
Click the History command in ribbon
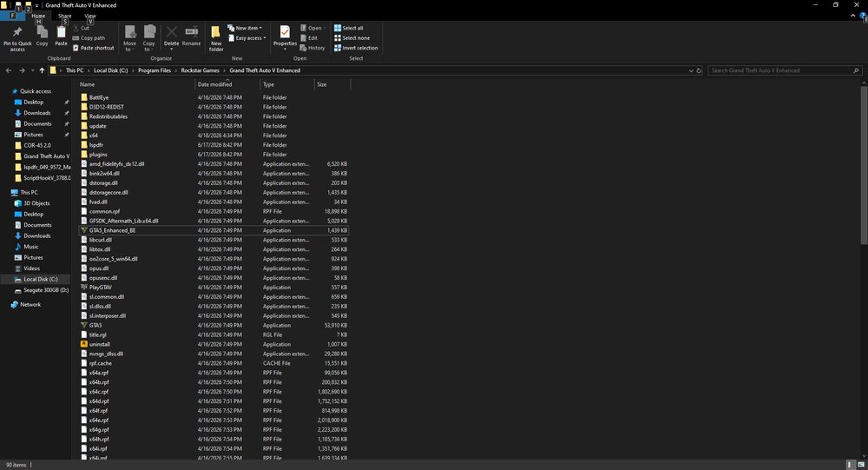pos(312,49)
